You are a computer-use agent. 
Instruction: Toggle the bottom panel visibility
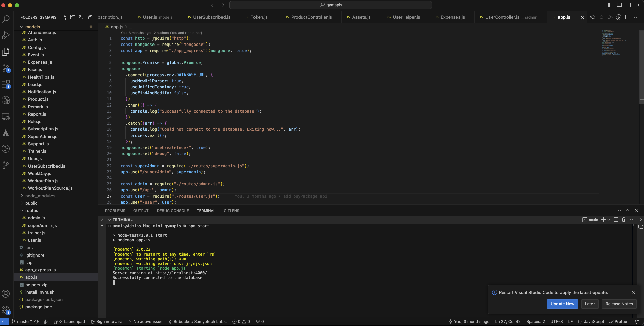[x=619, y=5]
